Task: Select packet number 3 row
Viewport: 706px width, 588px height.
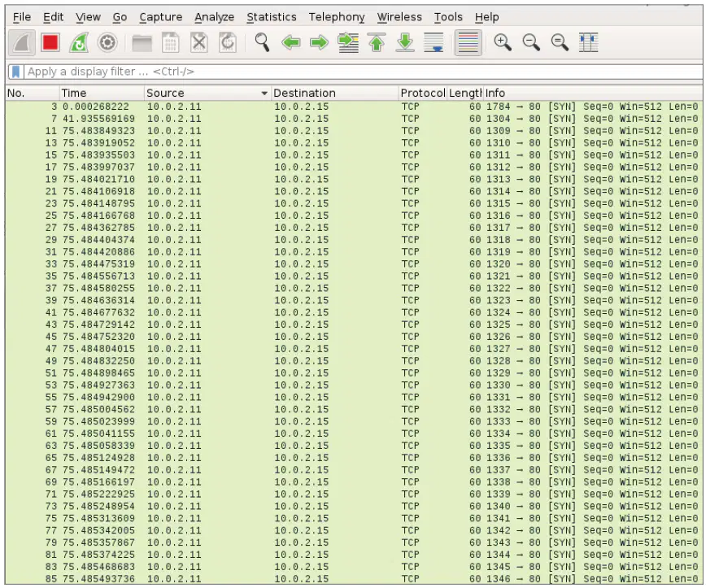Action: tap(354, 107)
